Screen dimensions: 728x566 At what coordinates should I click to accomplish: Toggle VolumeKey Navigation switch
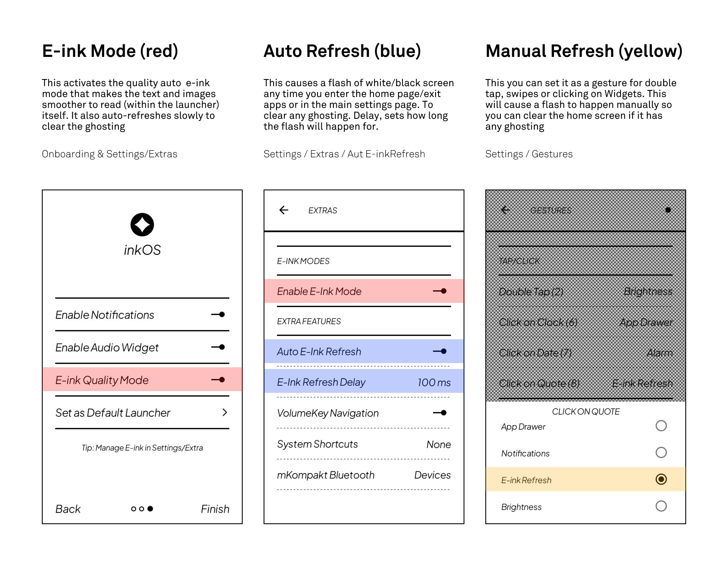pos(440,413)
